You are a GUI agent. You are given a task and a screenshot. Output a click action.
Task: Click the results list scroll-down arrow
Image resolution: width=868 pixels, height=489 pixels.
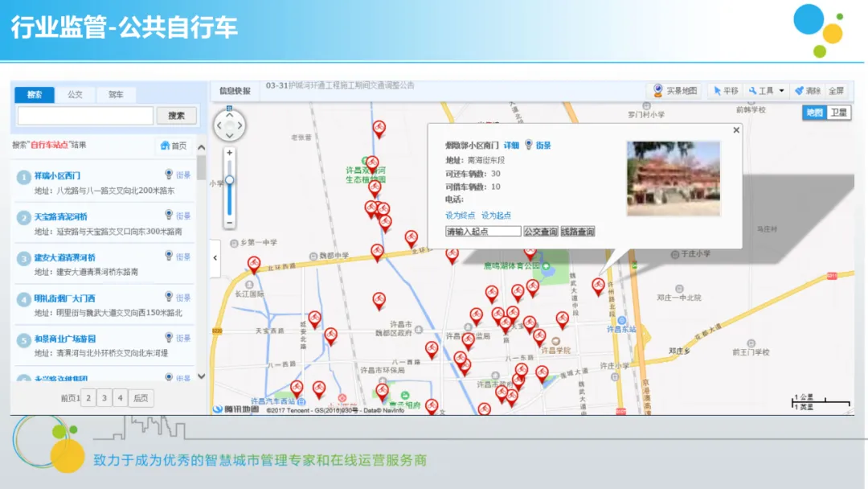click(x=202, y=376)
